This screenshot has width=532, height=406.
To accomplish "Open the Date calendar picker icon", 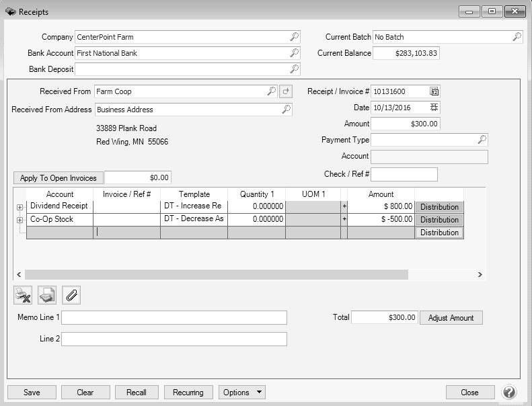I will point(434,108).
